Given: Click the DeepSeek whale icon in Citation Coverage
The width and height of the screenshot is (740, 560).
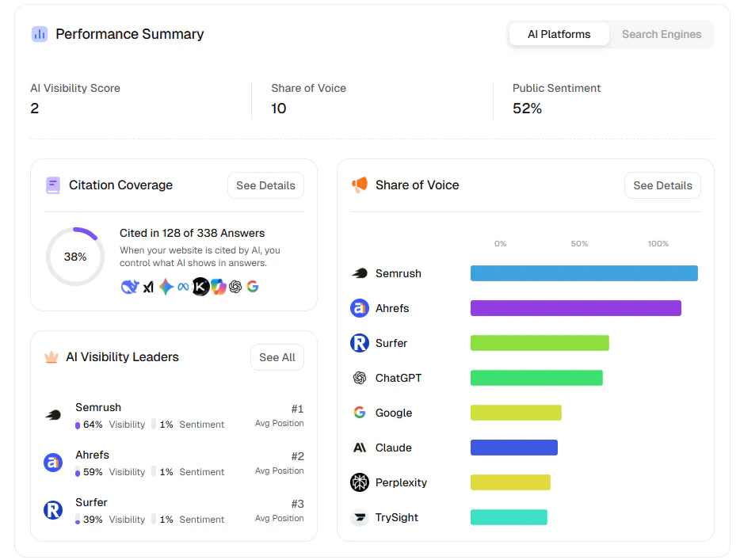Looking at the screenshot, I should 131,286.
